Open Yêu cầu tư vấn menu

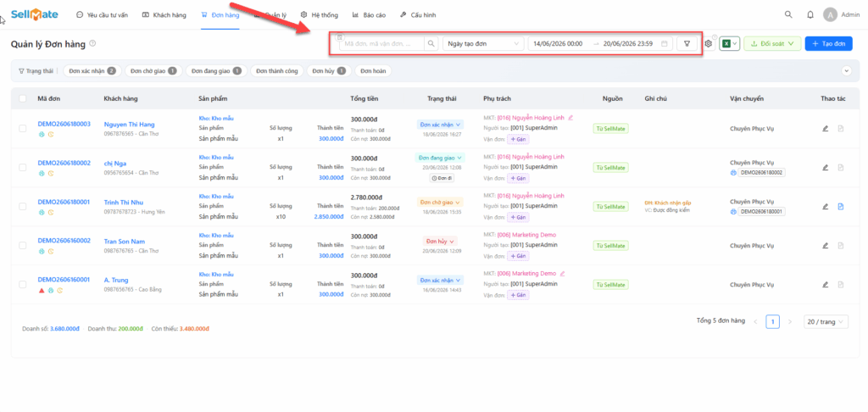coord(102,15)
